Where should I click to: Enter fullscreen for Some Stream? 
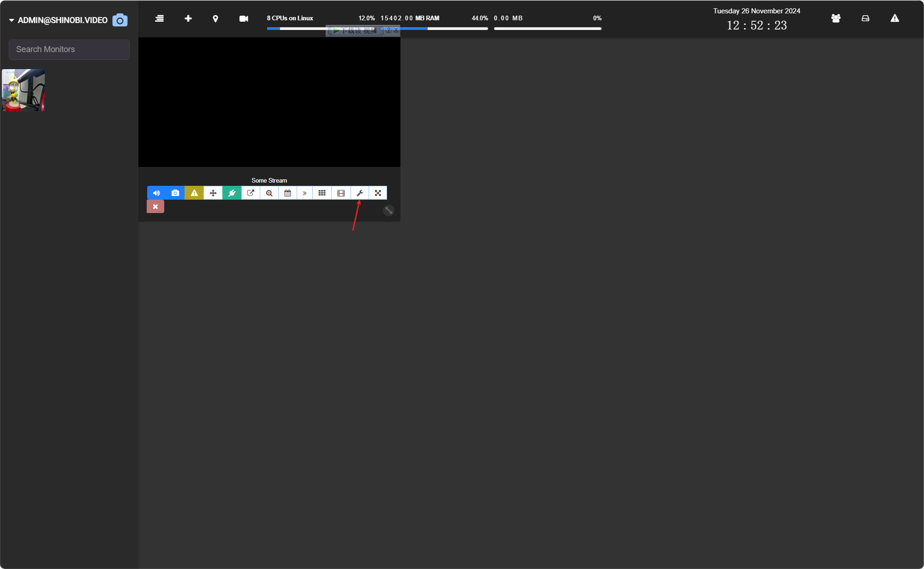coord(378,193)
